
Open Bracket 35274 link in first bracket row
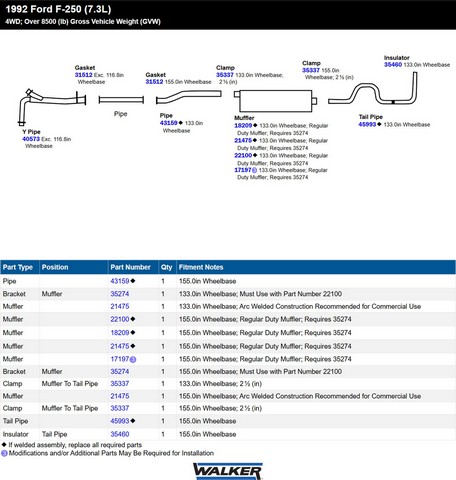click(120, 294)
